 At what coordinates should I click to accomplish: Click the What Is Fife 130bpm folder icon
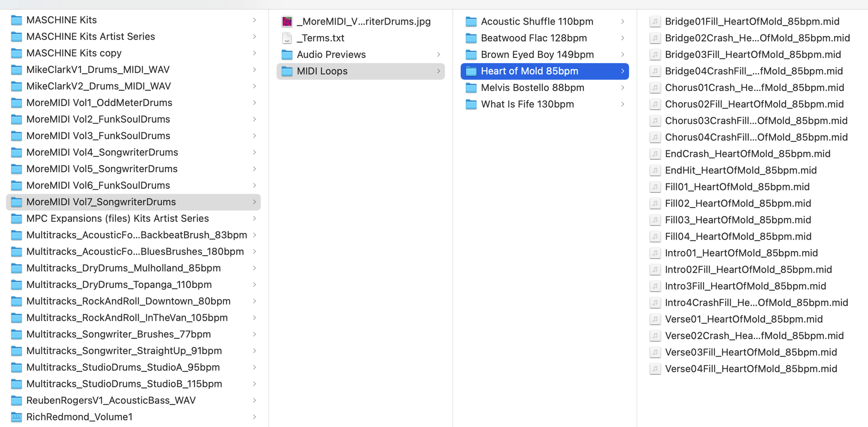471,104
